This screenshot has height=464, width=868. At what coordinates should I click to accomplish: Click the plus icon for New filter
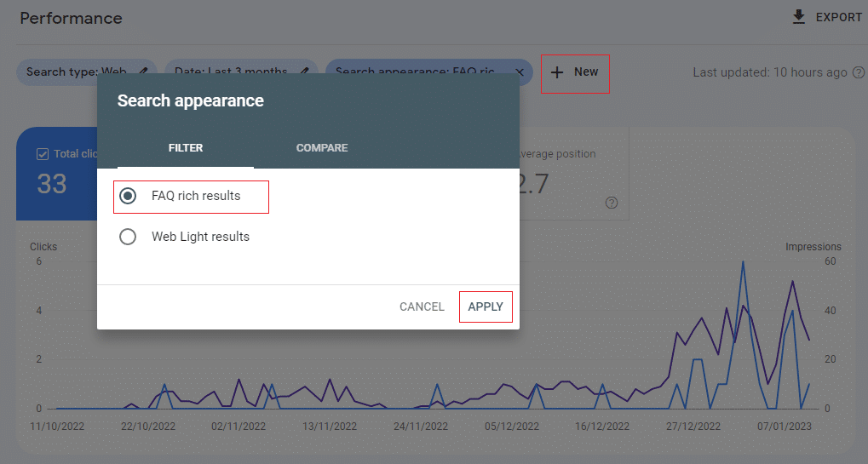pos(557,72)
